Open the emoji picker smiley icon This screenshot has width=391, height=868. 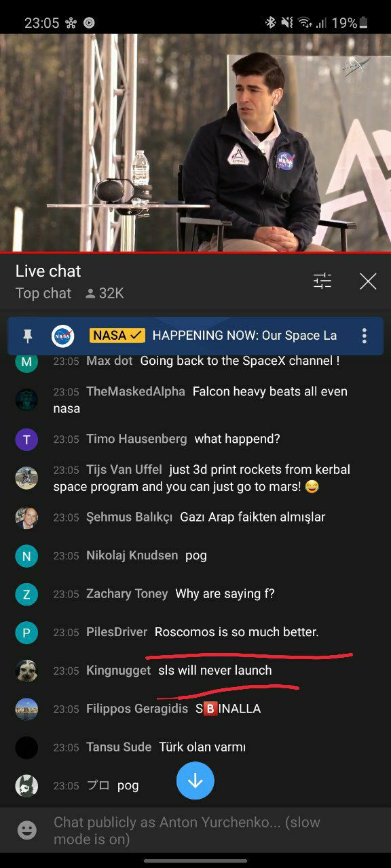pyautogui.click(x=27, y=830)
